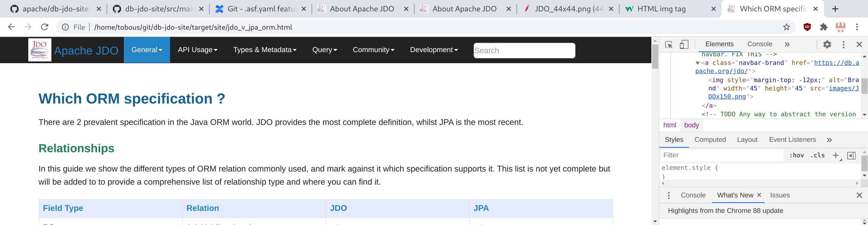
Task: Close the What's New drawer tab
Action: pos(759,195)
